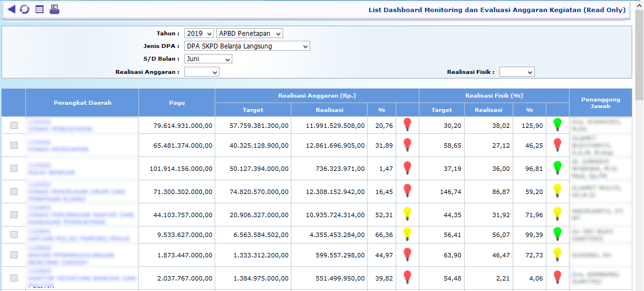The height and width of the screenshot is (291, 644).
Task: Click green physical bulb next to 99,39 percent
Action: point(557,234)
